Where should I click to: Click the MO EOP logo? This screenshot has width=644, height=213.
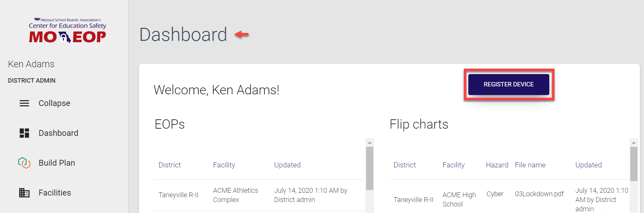(x=67, y=31)
